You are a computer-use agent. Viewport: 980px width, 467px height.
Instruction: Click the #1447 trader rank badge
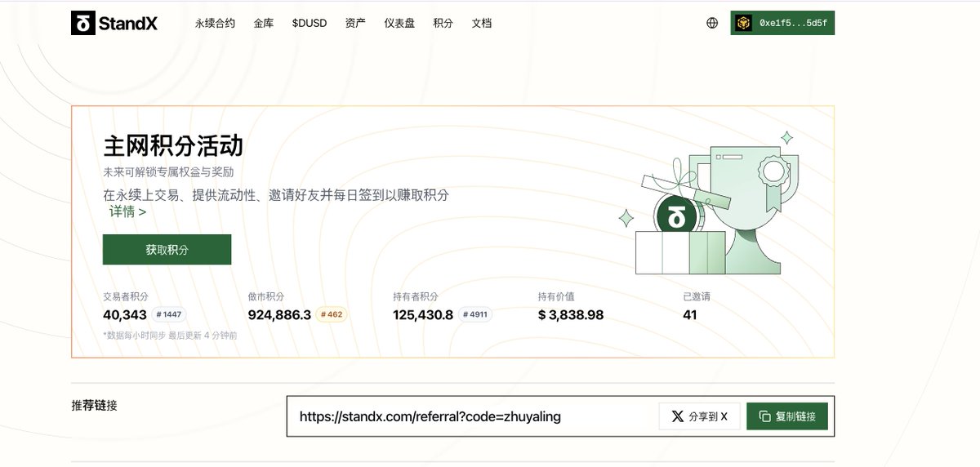coord(169,314)
